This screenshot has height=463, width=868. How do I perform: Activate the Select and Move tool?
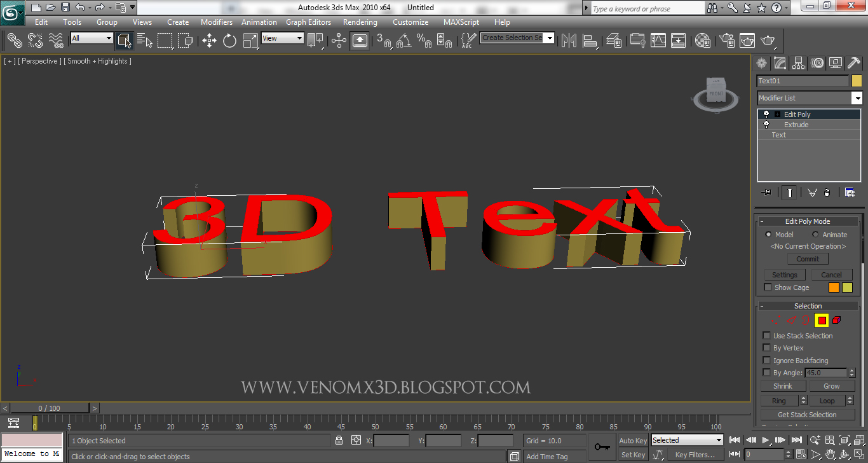click(210, 40)
